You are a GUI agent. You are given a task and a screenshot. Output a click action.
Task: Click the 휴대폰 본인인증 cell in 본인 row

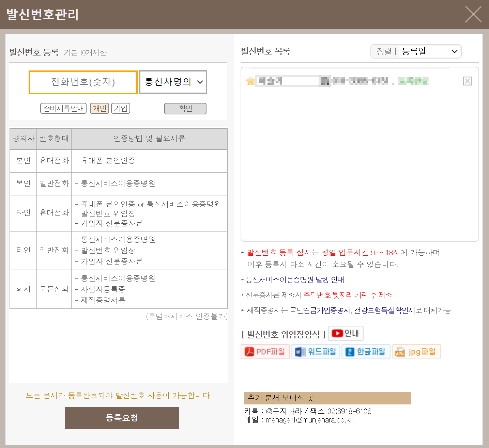149,161
